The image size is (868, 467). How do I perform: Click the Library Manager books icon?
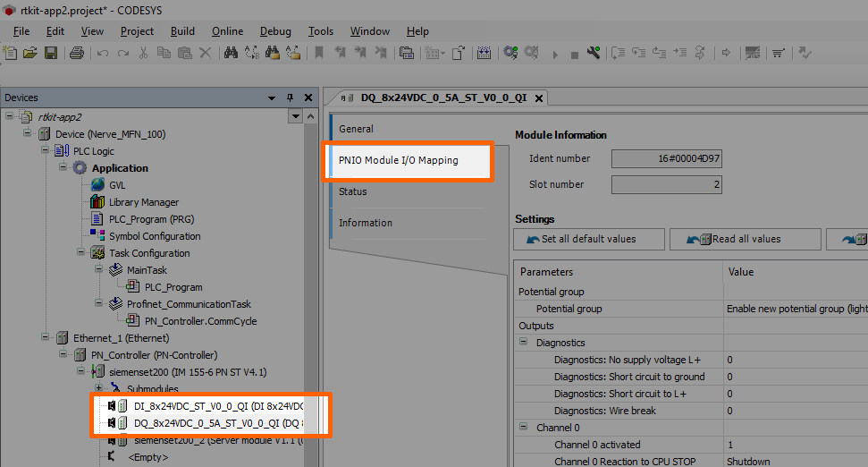click(x=97, y=202)
